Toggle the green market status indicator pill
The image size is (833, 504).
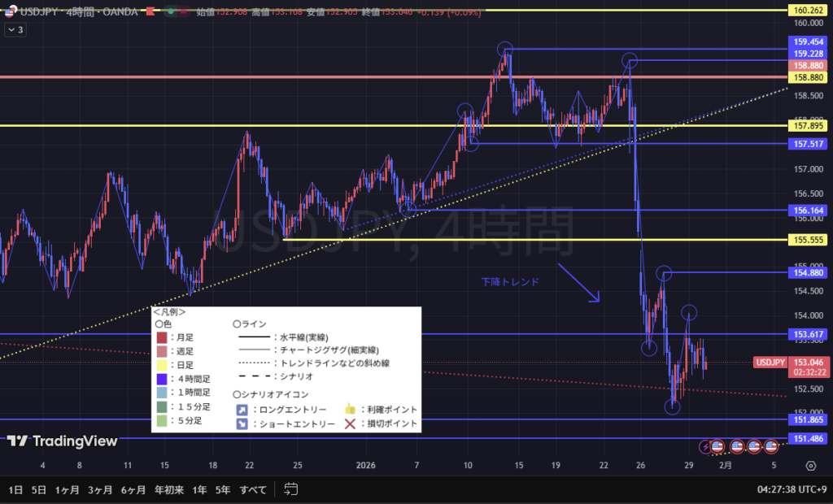(x=168, y=12)
